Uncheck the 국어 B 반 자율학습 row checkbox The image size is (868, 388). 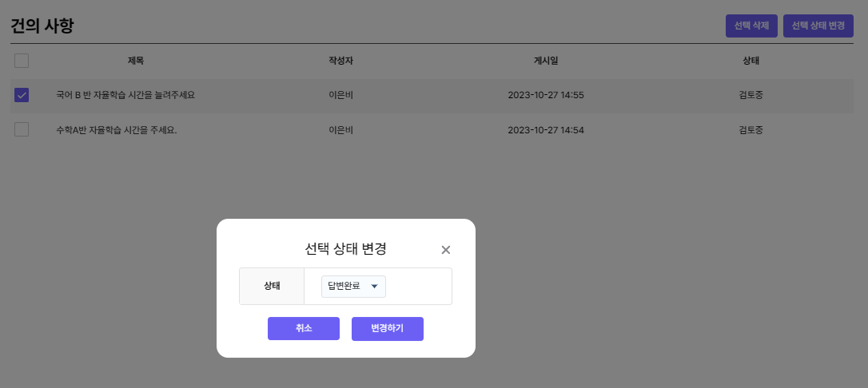pyautogui.click(x=22, y=95)
